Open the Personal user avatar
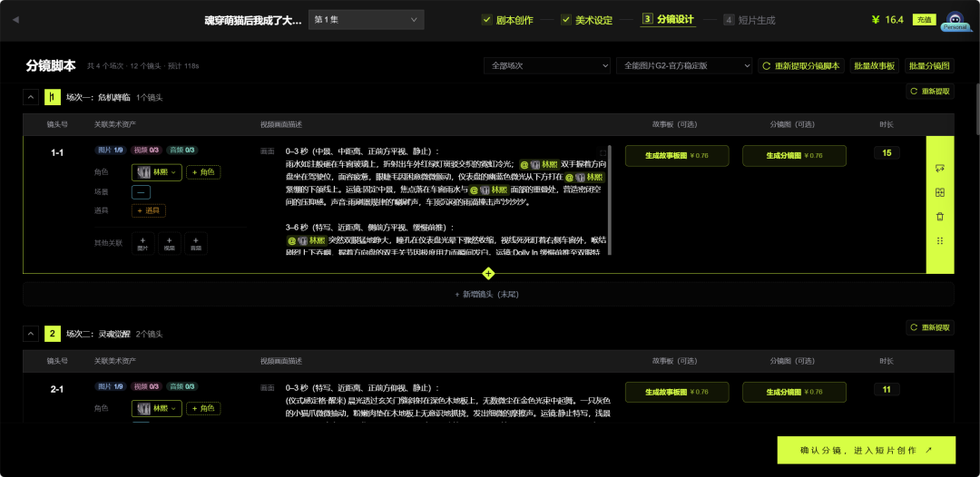Screen dimensions: 980x477 pos(955,20)
